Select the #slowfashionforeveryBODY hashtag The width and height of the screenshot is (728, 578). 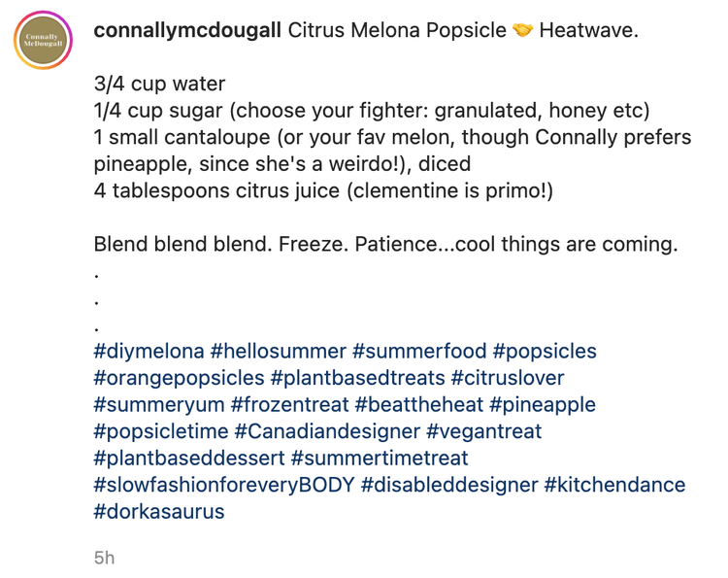click(x=223, y=485)
